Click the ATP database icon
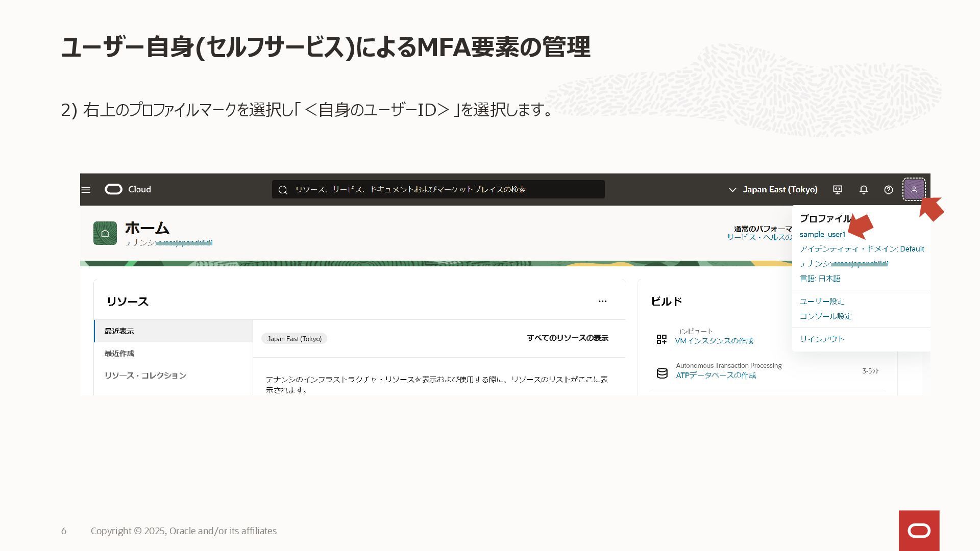The image size is (980, 551). [662, 373]
